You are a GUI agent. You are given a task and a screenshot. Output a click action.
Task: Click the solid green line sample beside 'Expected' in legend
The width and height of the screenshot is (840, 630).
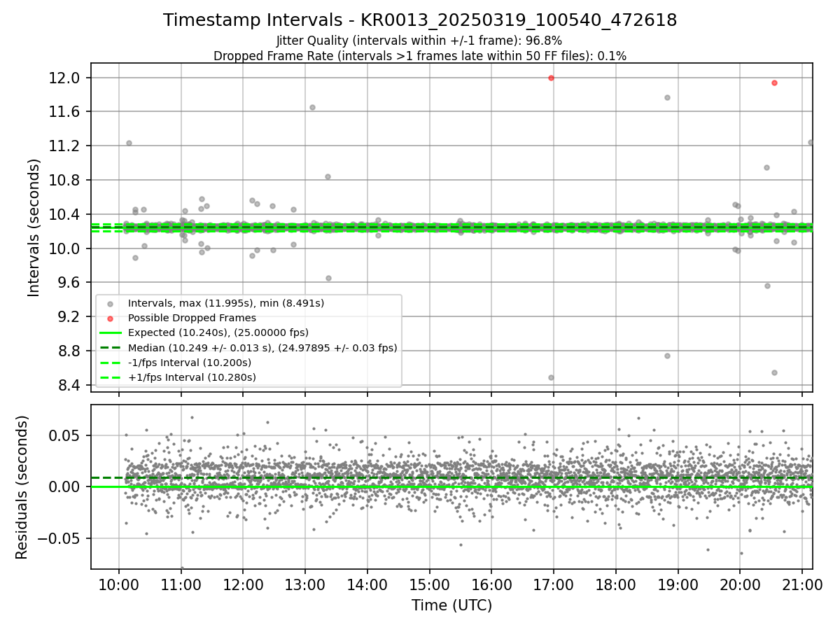[x=111, y=332]
